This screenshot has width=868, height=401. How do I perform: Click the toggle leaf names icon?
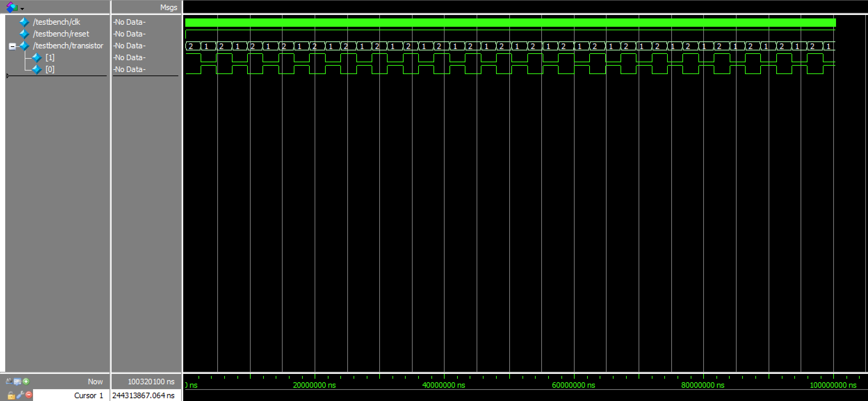(x=9, y=382)
